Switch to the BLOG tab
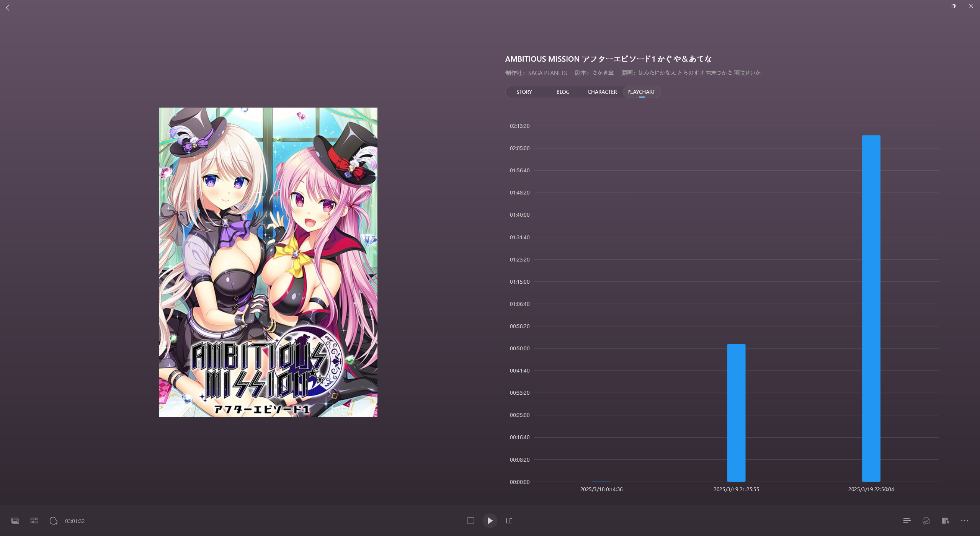This screenshot has height=536, width=980. tap(563, 92)
